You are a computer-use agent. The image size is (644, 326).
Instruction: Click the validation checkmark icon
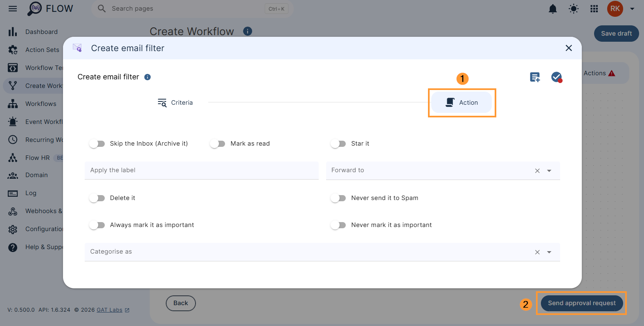tap(556, 77)
